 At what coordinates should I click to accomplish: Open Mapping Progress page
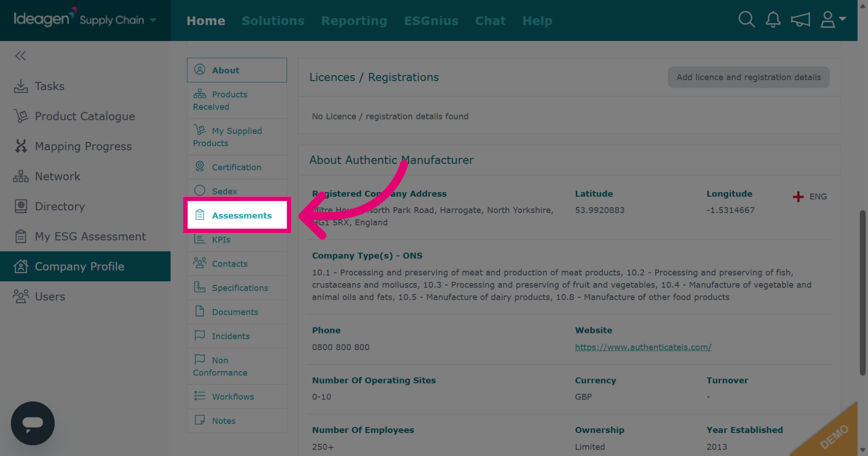(85, 146)
